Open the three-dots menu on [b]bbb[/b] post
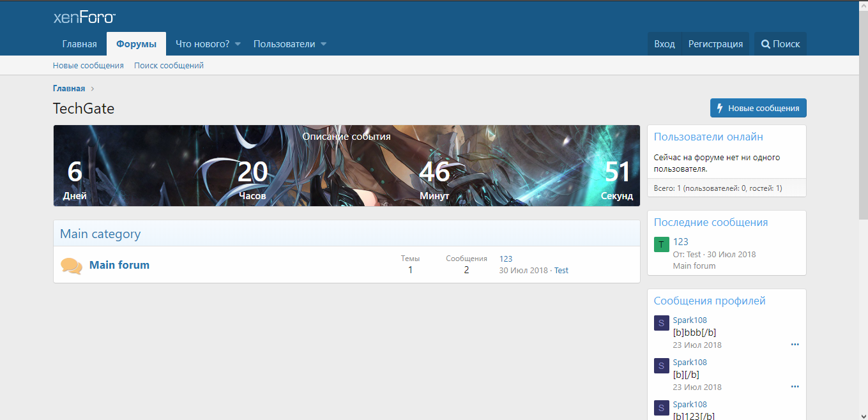This screenshot has width=868, height=420. point(795,345)
